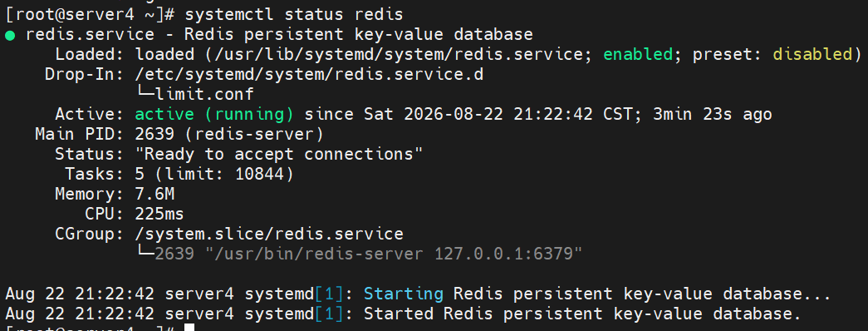Click the Drop-In directory path redis.service.d
Screen dimensions: 868x331
click(309, 74)
